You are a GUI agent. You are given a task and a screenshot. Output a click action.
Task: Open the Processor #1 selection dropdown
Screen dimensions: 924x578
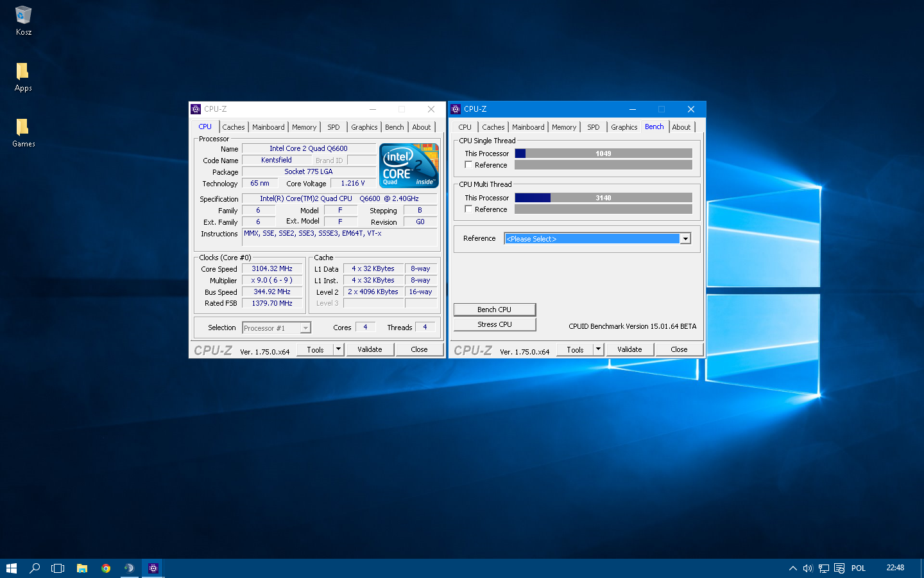277,328
